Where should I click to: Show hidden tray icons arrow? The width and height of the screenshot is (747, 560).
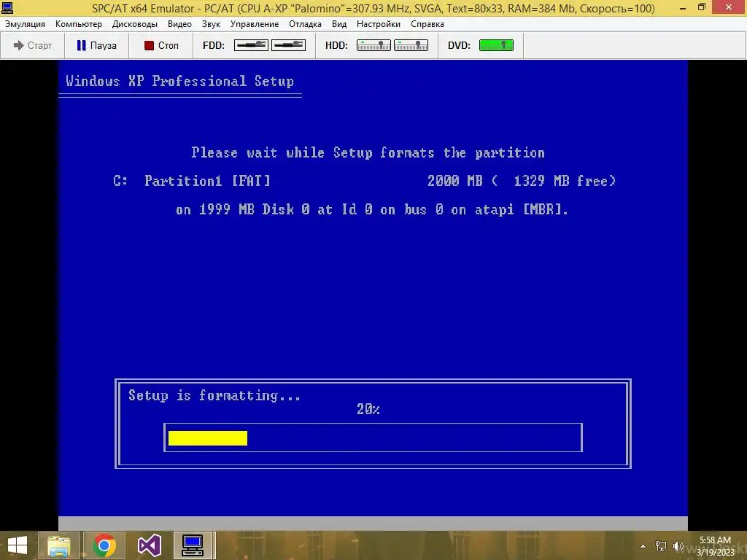(643, 546)
